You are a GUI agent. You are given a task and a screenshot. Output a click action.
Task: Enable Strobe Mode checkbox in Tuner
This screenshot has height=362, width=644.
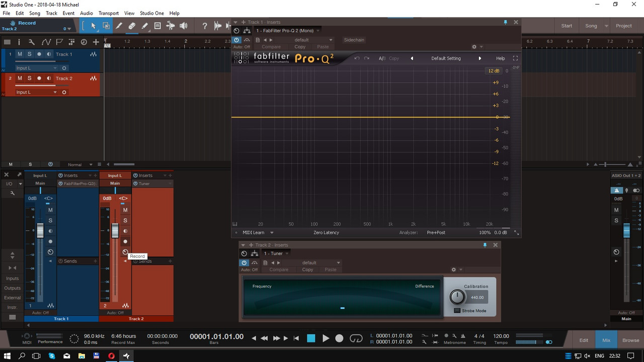457,311
